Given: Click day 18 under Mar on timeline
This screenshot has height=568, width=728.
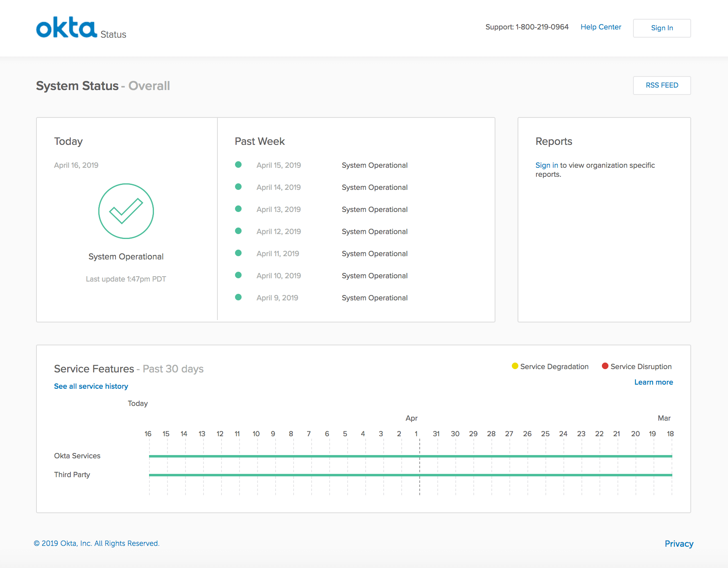Looking at the screenshot, I should pyautogui.click(x=670, y=434).
